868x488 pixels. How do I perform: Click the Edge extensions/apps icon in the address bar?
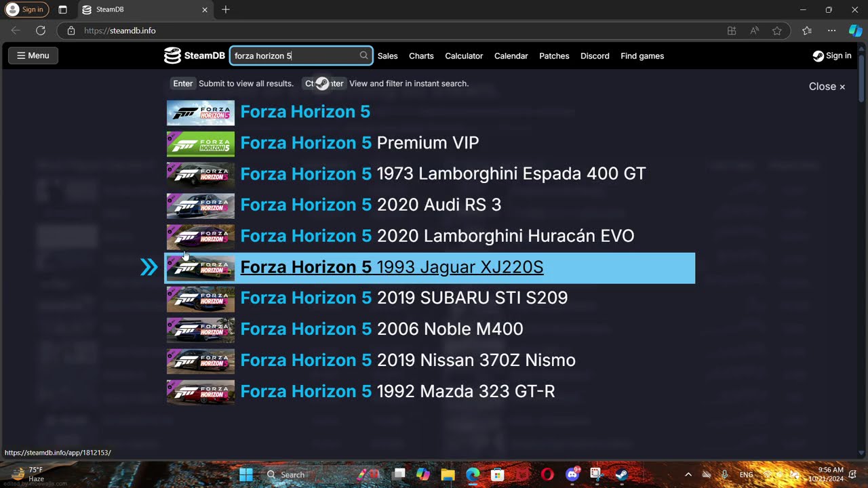(732, 30)
